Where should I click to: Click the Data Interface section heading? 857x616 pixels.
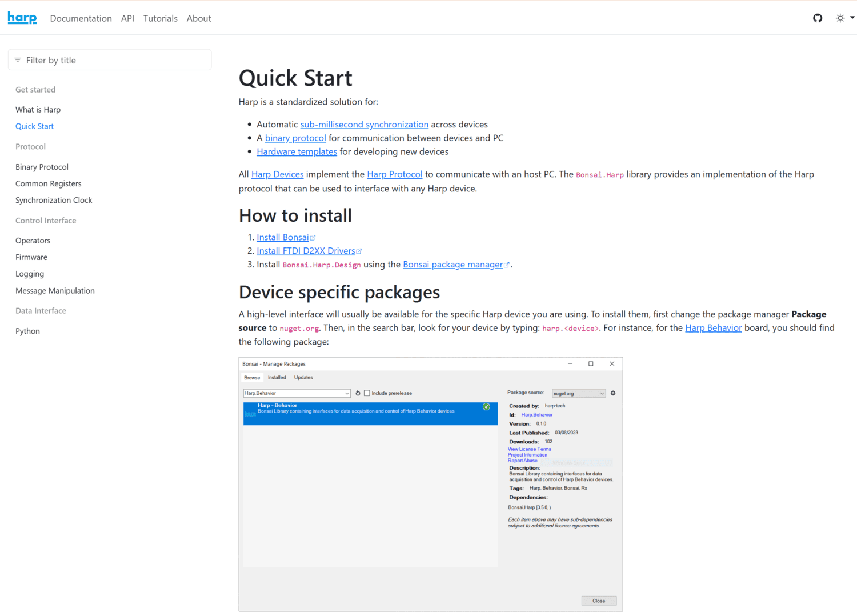point(41,311)
